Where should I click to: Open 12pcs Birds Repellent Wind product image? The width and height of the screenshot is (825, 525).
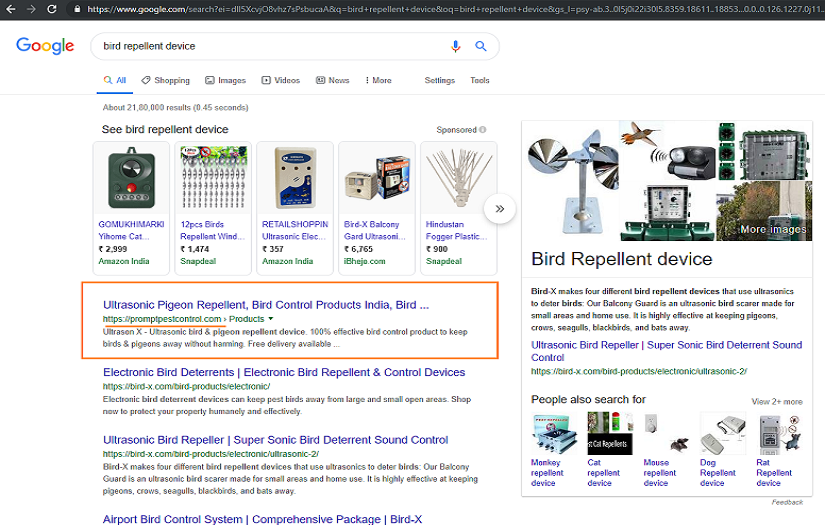pyautogui.click(x=213, y=178)
